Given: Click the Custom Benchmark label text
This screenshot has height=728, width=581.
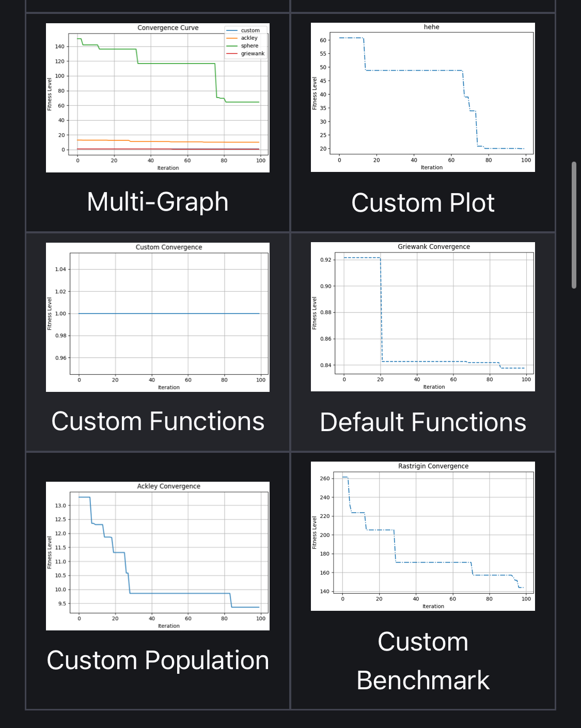Looking at the screenshot, I should [x=422, y=661].
